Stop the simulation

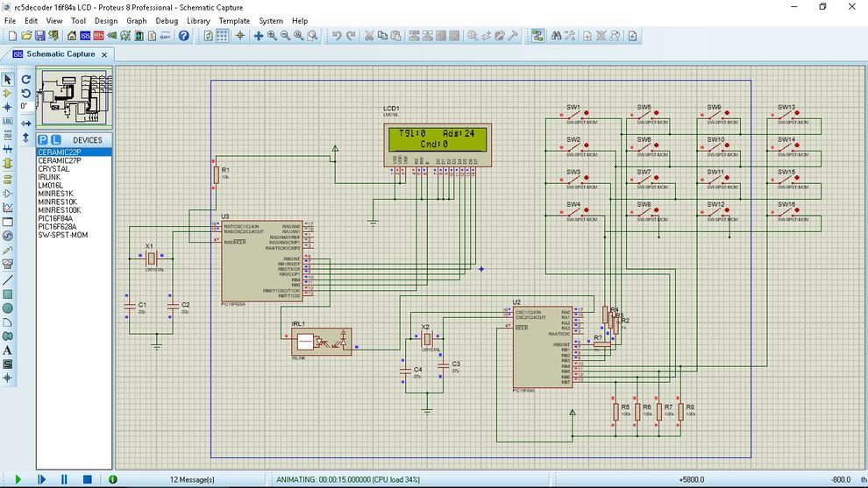[x=87, y=479]
